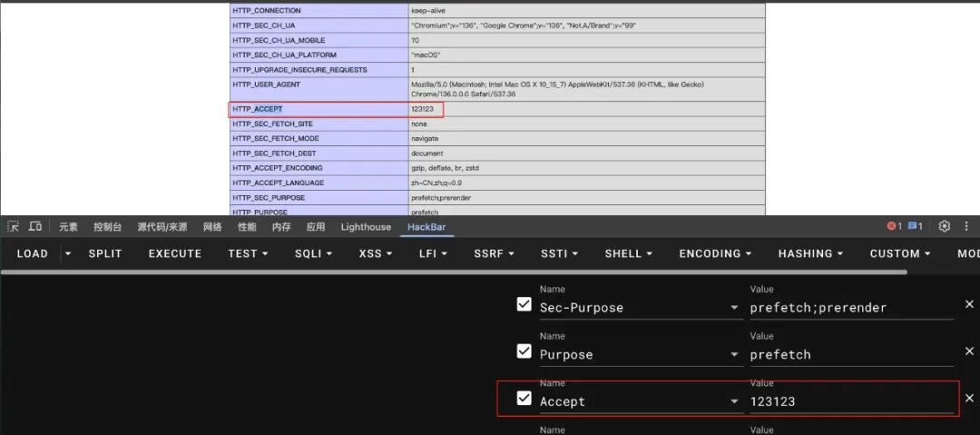Open the HASHING dropdown menu
The image size is (980, 435).
click(810, 253)
